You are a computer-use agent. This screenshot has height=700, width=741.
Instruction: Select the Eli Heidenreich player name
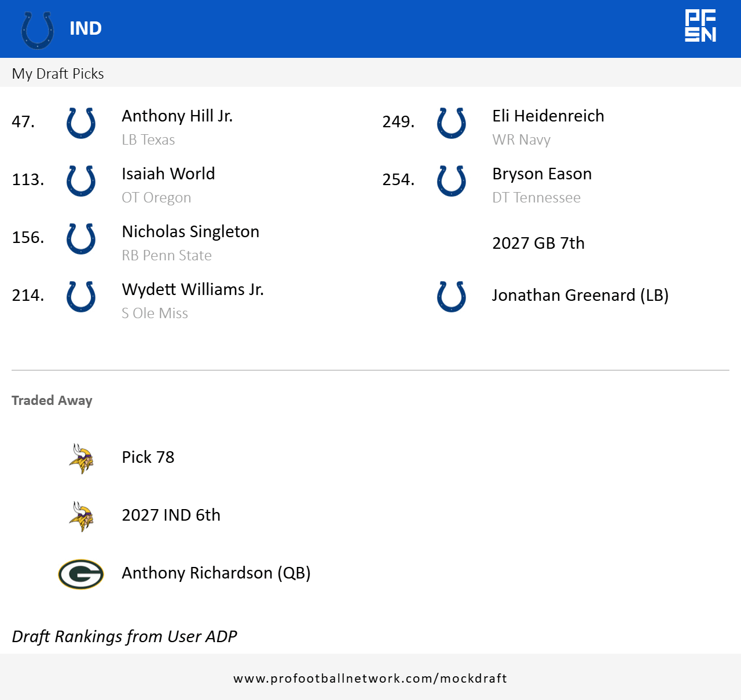[548, 116]
